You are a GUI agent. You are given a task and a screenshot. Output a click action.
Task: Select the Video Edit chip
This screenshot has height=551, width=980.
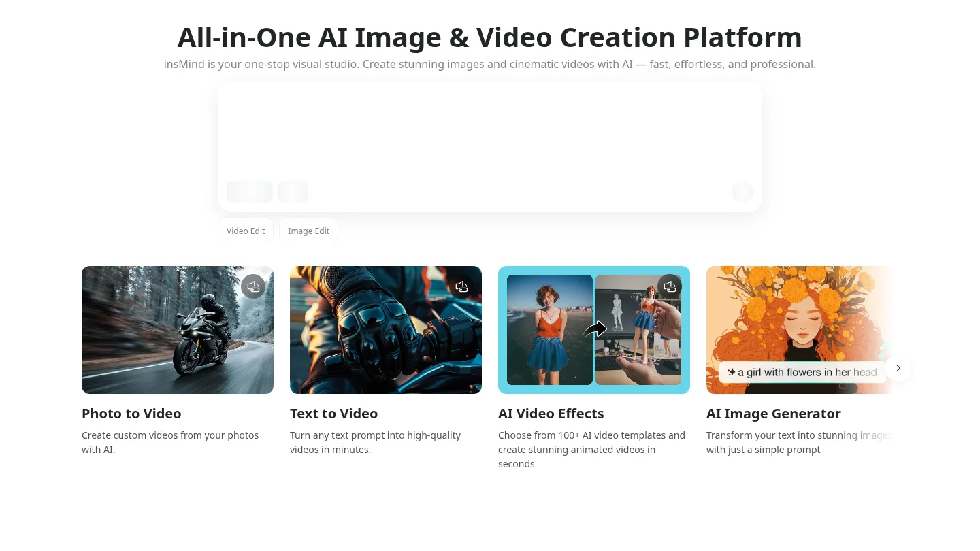(x=246, y=231)
